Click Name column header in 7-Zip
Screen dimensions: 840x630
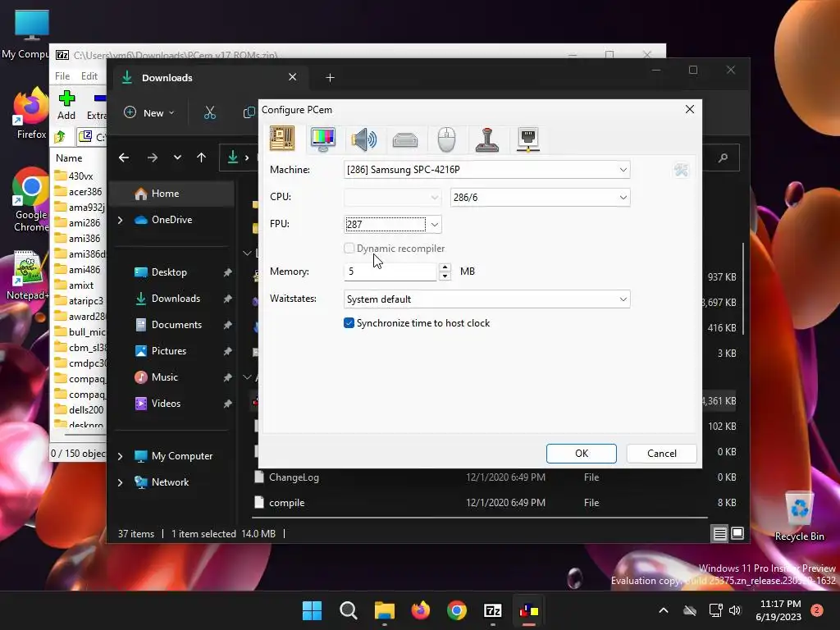[x=69, y=158]
